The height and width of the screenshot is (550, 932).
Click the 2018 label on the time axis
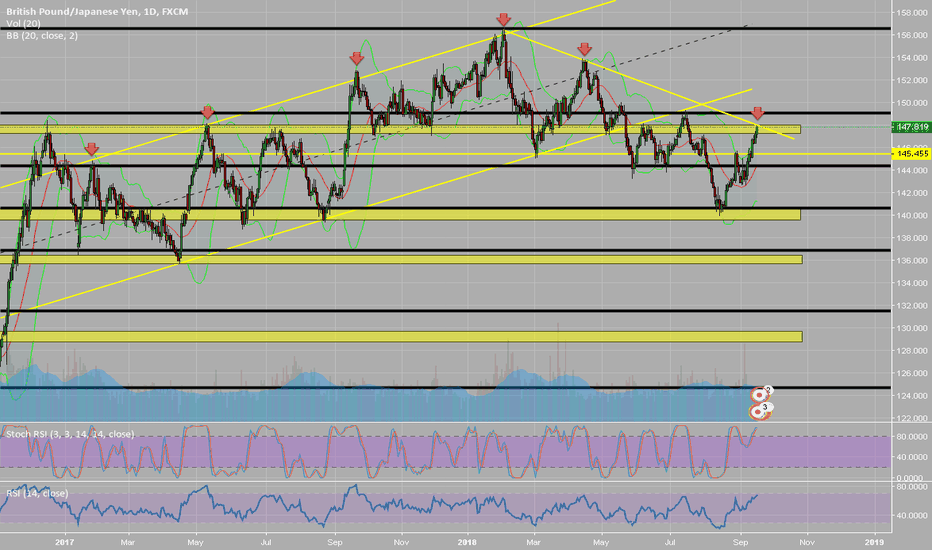click(468, 542)
